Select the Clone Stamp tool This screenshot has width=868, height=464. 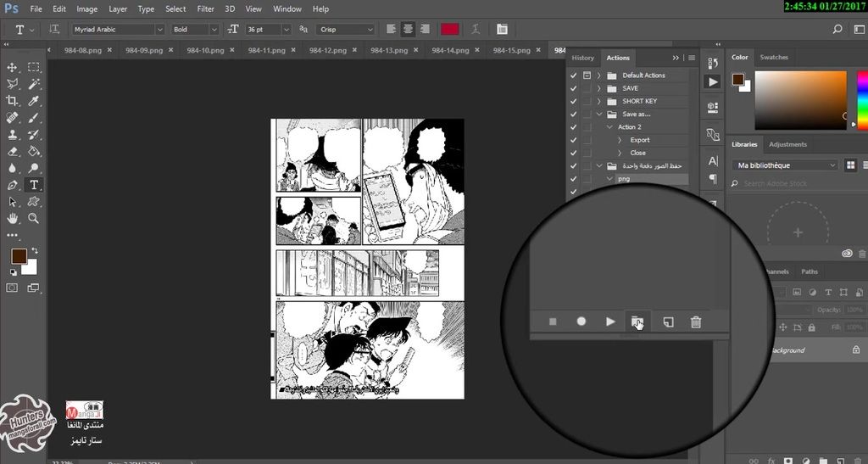[12, 135]
